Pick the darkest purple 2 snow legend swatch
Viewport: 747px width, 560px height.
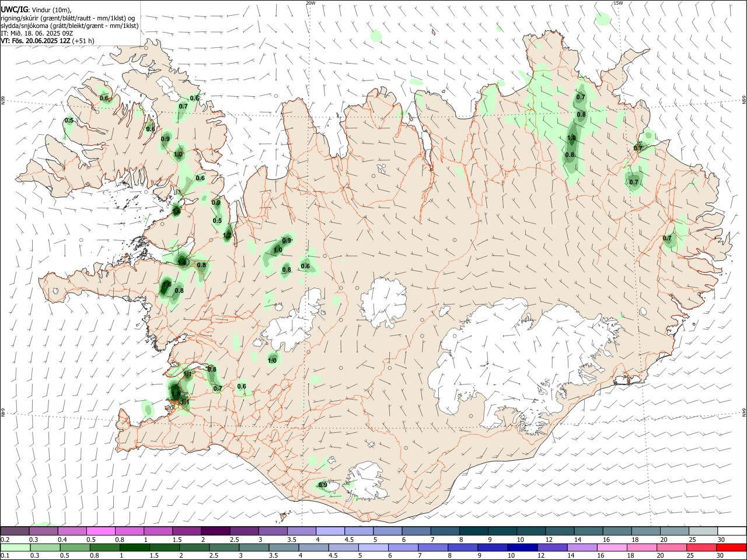(215, 531)
